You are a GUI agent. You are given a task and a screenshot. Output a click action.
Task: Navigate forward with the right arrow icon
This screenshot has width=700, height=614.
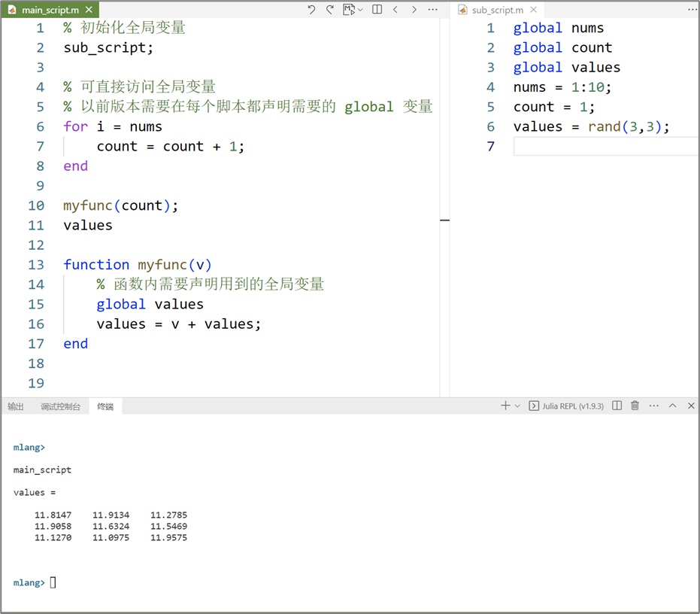pos(413,10)
